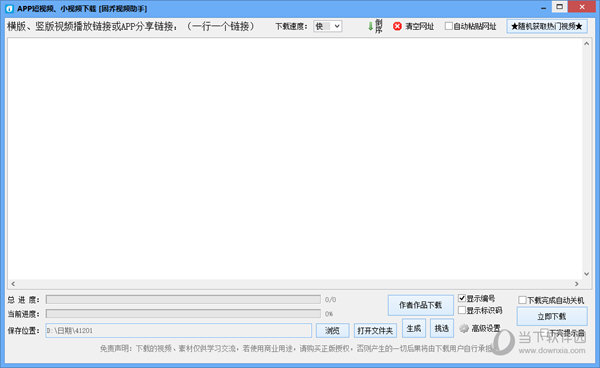Click the vertical scrollbar up arrow
600x368 pixels.
pyautogui.click(x=587, y=44)
